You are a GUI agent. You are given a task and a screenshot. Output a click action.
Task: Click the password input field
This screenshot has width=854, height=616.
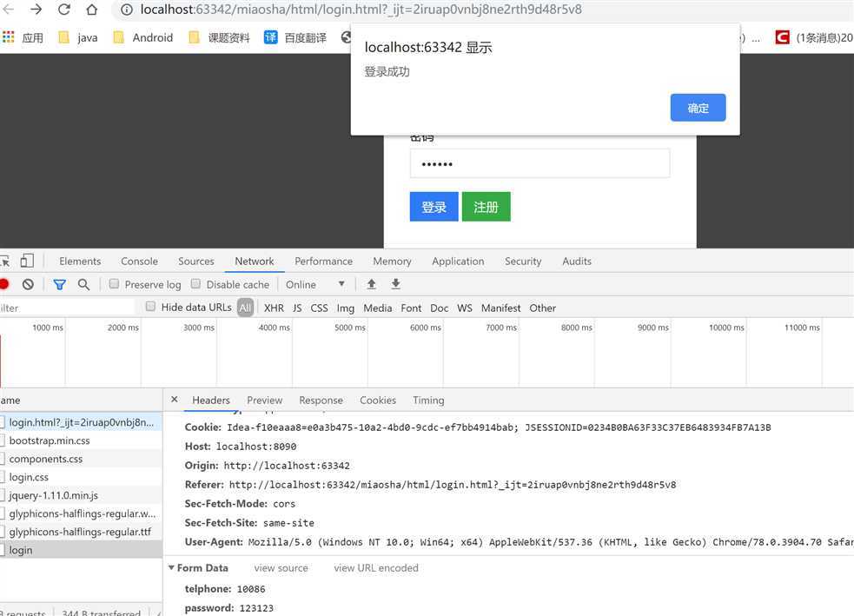(540, 163)
